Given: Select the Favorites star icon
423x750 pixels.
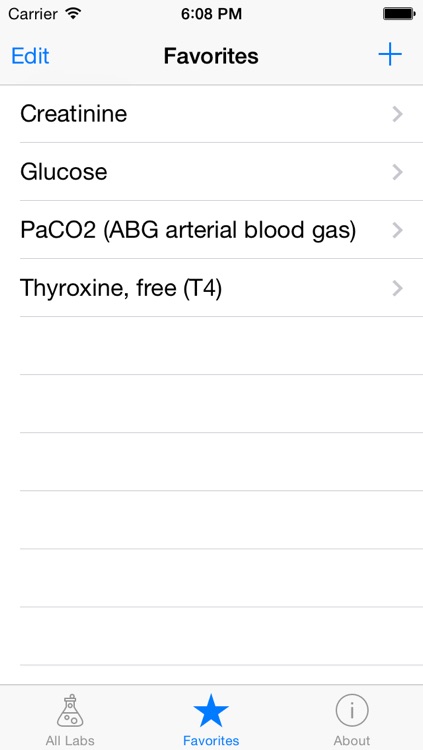Looking at the screenshot, I should coord(211,711).
